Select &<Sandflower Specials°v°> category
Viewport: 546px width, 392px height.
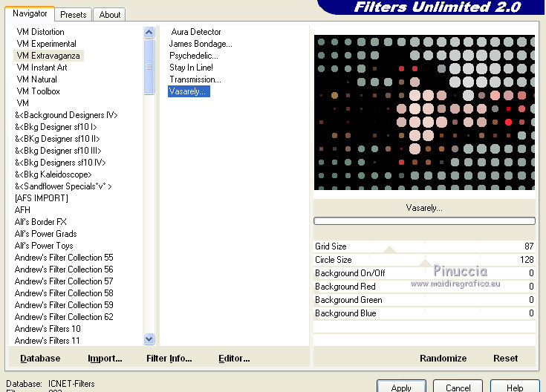63,186
